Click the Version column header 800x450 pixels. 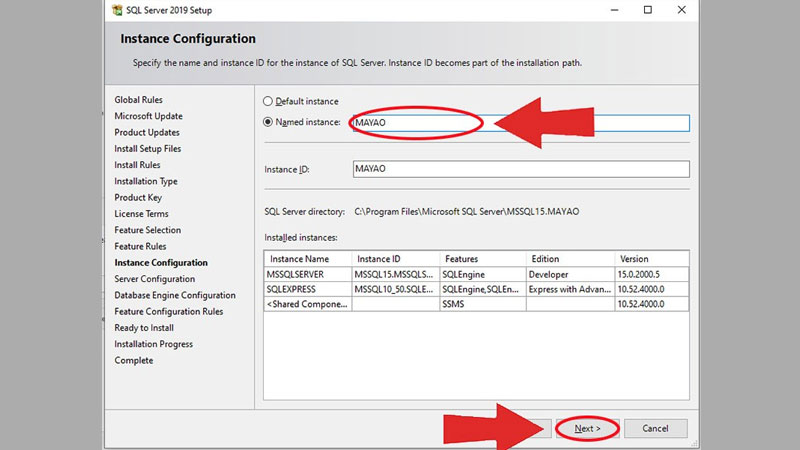click(x=652, y=259)
